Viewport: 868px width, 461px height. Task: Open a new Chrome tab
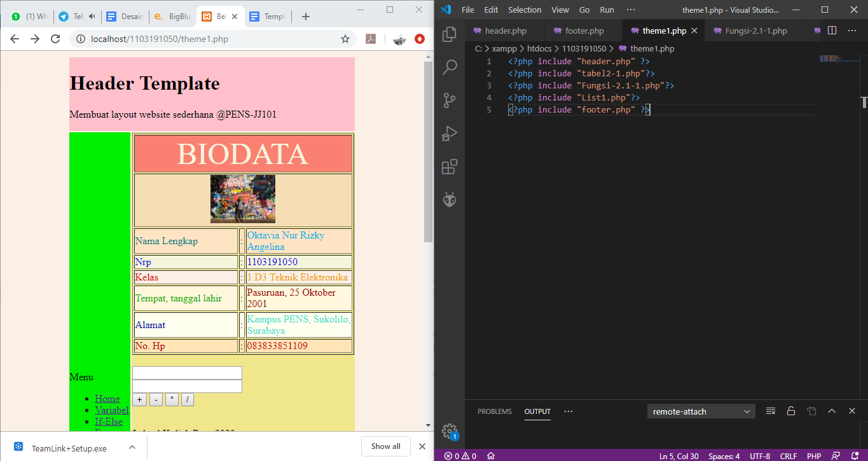[x=306, y=17]
